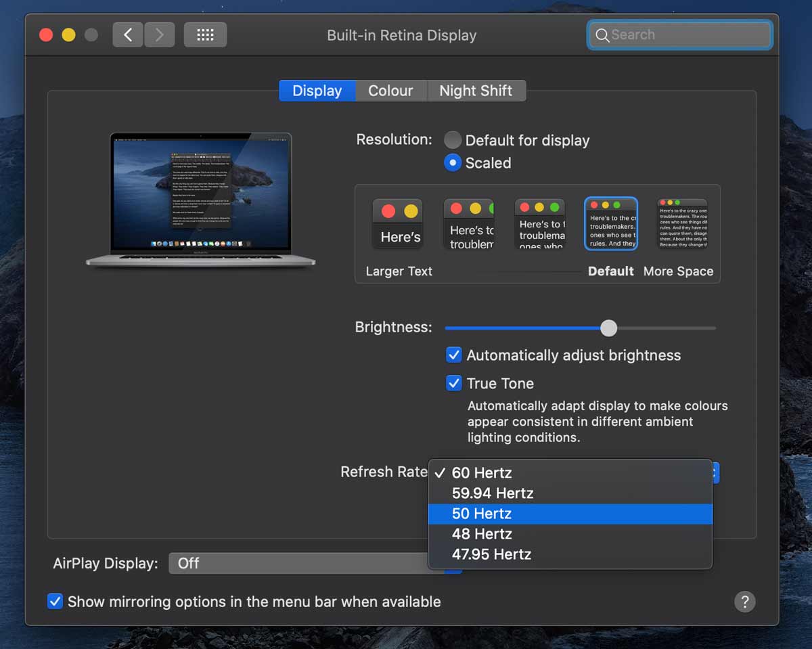The width and height of the screenshot is (812, 649).
Task: Choose the Default scaled resolution thumbnail
Action: pyautogui.click(x=611, y=224)
